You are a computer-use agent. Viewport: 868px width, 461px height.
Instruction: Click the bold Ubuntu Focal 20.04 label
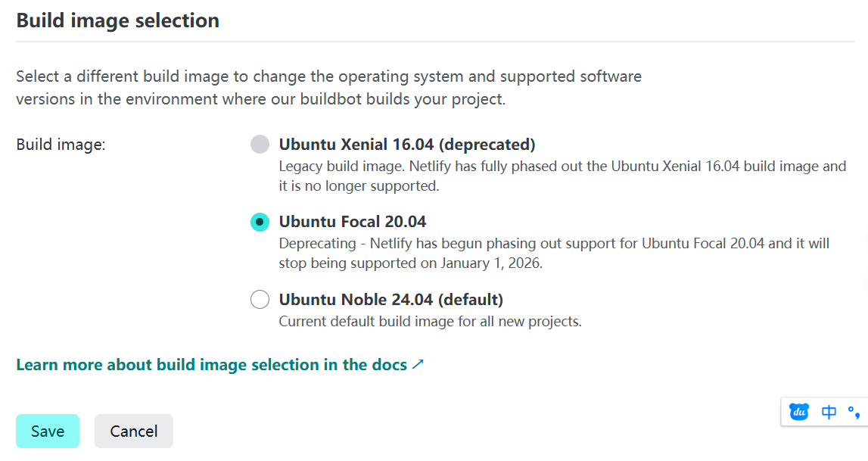353,222
